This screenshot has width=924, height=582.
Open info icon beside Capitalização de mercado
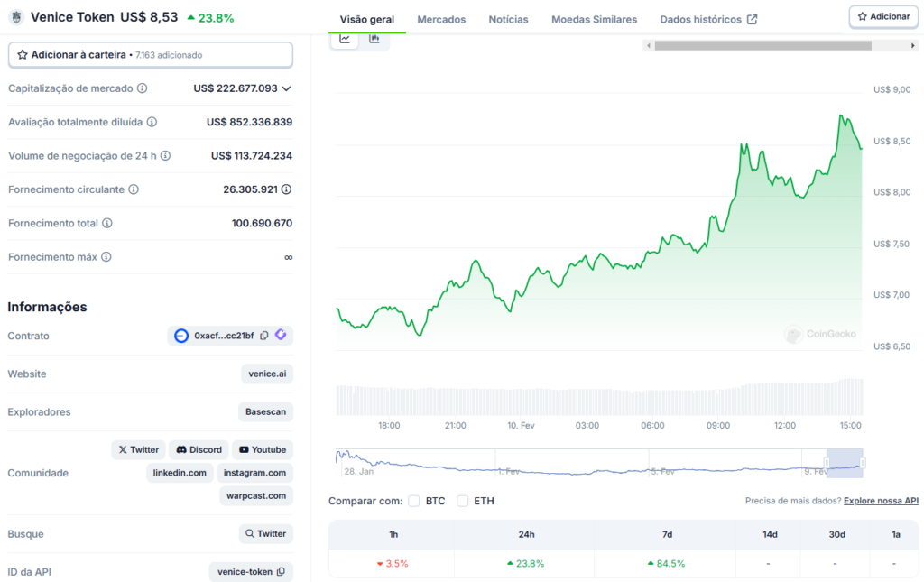(142, 88)
